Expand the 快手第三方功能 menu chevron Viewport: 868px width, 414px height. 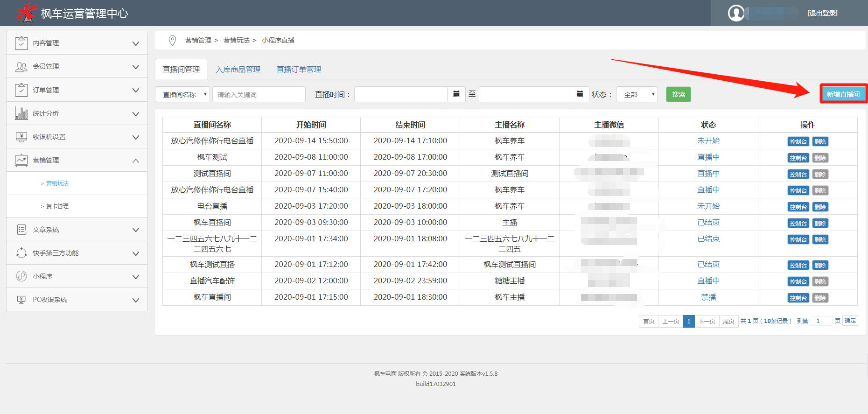136,253
